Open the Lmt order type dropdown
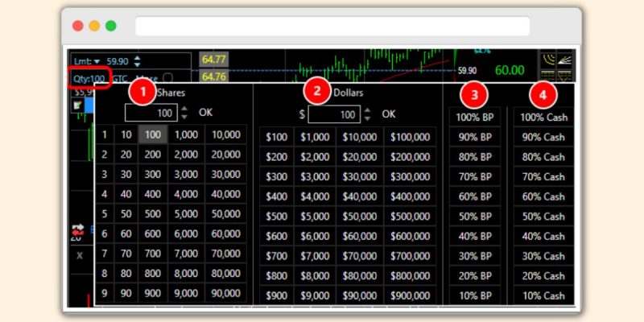 (x=87, y=62)
